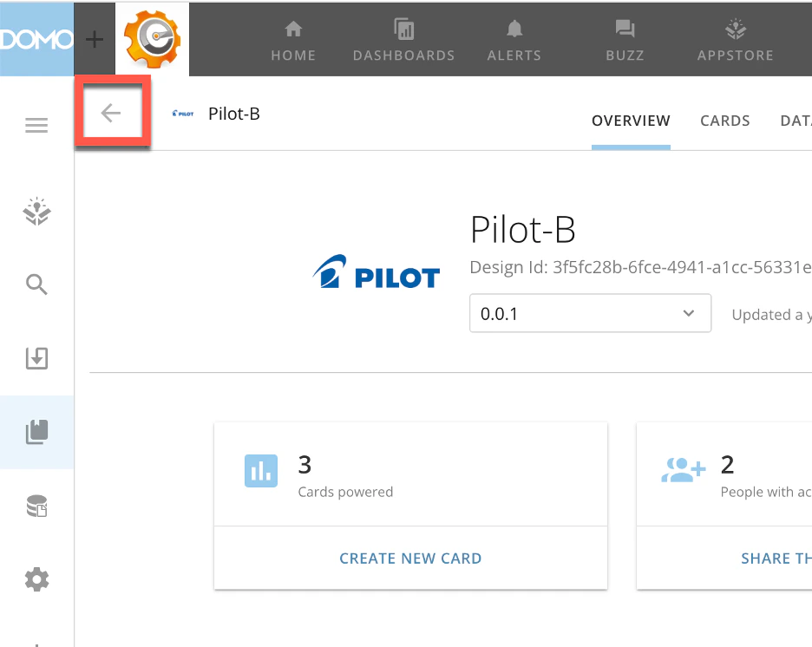
Task: Click the Domo logo
Action: tap(36, 39)
